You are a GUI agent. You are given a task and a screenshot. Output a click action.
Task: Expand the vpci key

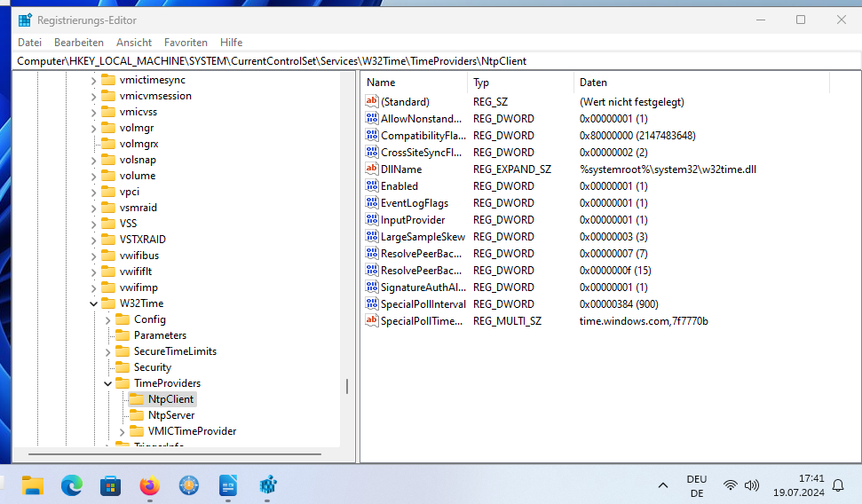coord(93,192)
